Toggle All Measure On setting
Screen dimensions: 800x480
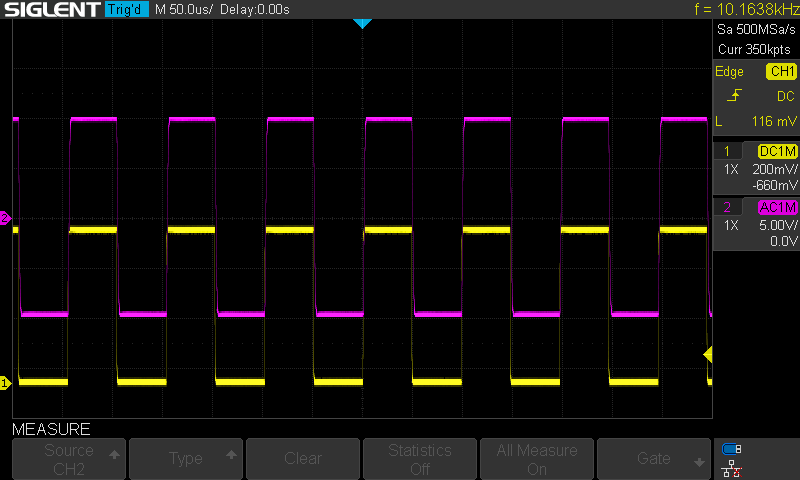click(x=537, y=459)
